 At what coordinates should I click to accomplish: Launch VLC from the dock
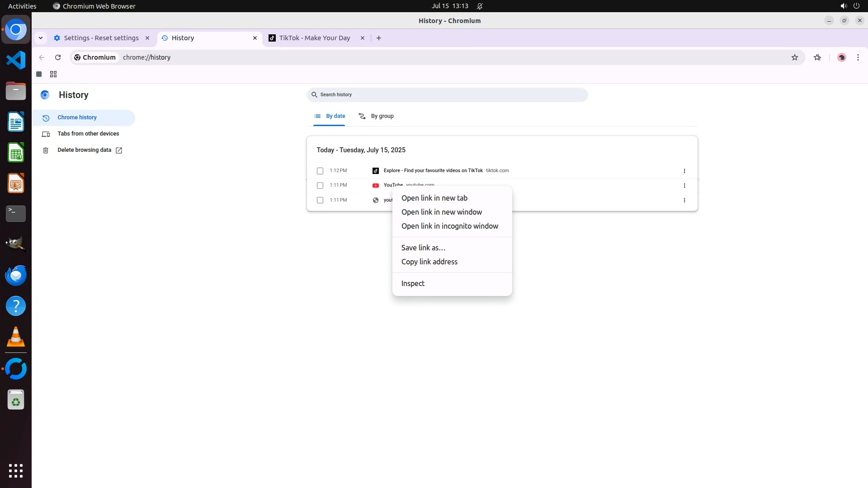tap(16, 337)
